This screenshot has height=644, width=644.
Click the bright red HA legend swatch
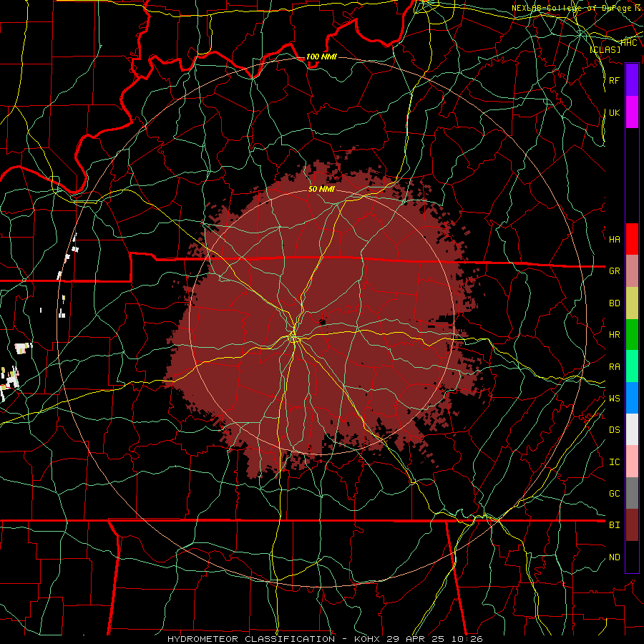point(632,239)
